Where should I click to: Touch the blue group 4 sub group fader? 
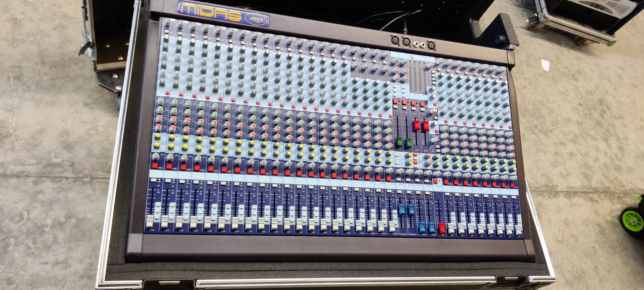tap(431, 228)
